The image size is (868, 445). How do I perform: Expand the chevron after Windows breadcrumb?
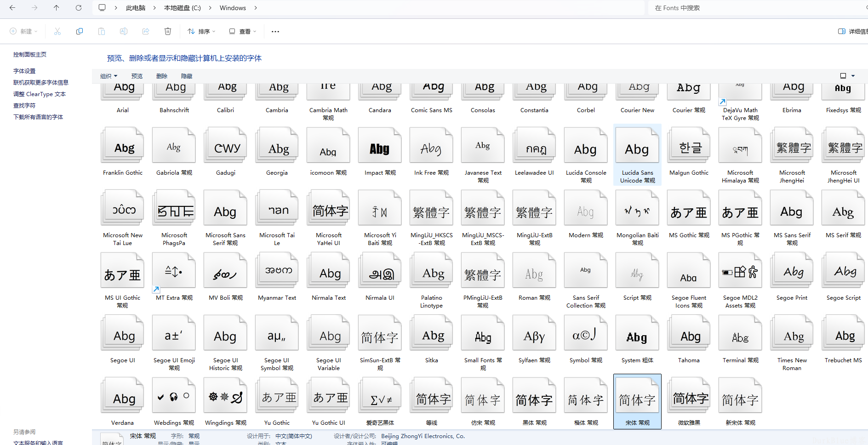tap(256, 8)
